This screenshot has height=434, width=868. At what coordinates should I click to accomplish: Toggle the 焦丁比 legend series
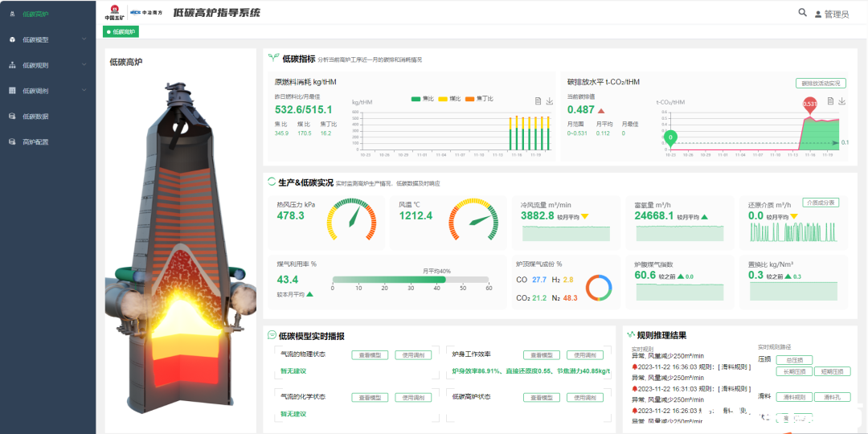pos(480,99)
